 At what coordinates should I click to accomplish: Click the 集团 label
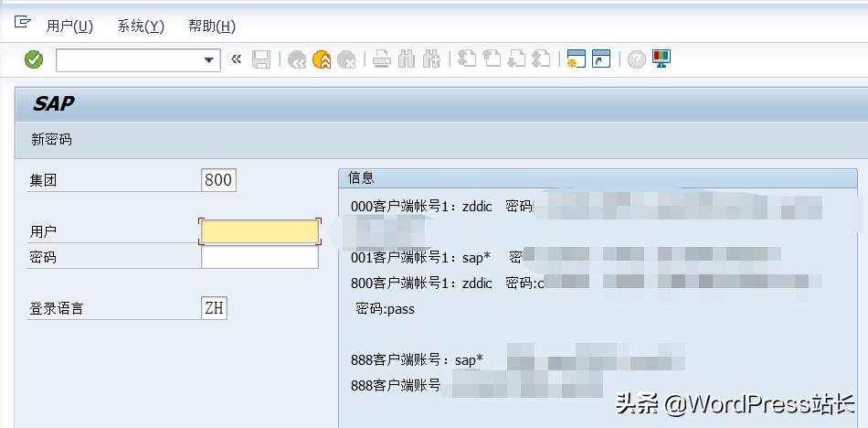coord(43,181)
